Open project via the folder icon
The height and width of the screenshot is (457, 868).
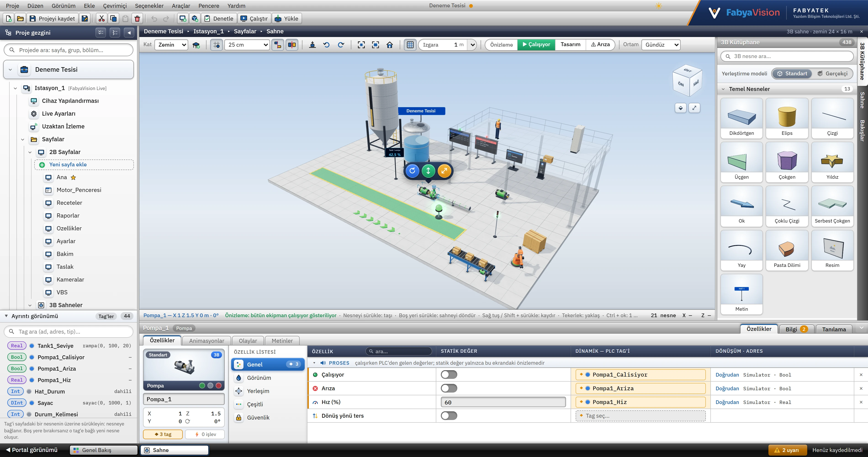pos(20,19)
